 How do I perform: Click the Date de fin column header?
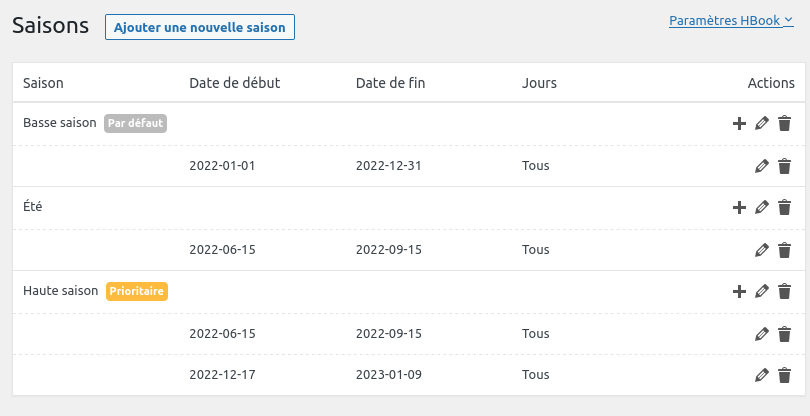pyautogui.click(x=390, y=82)
